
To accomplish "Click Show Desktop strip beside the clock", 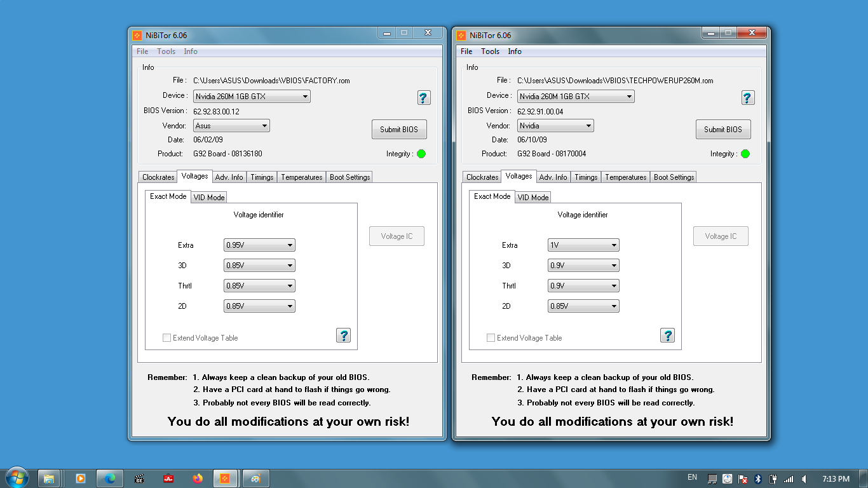I will (864, 478).
